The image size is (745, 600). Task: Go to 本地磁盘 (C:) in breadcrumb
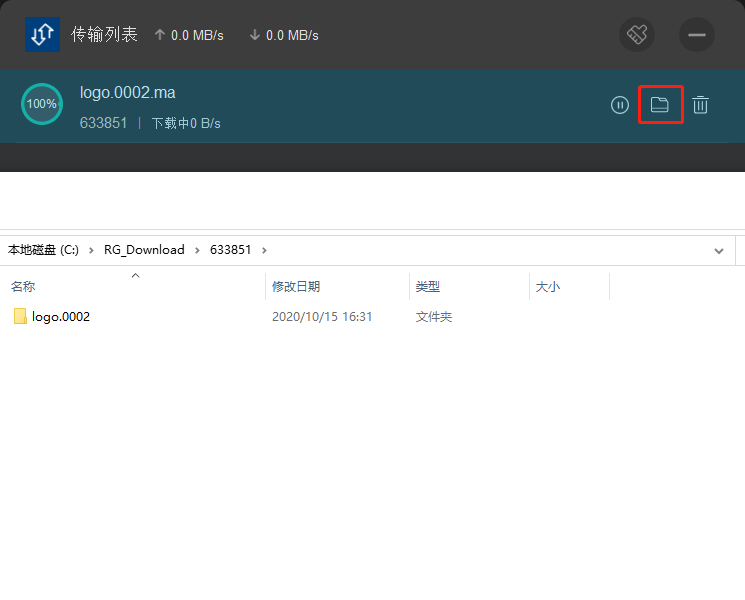(43, 250)
